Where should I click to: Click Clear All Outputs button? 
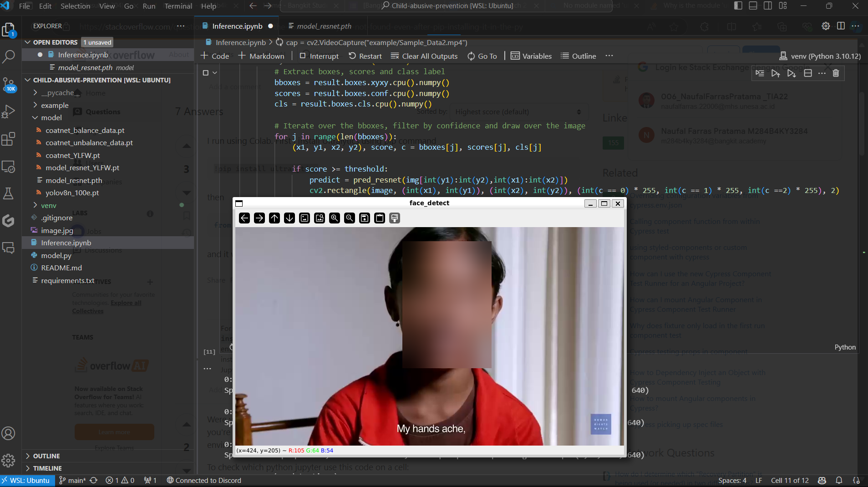(424, 56)
